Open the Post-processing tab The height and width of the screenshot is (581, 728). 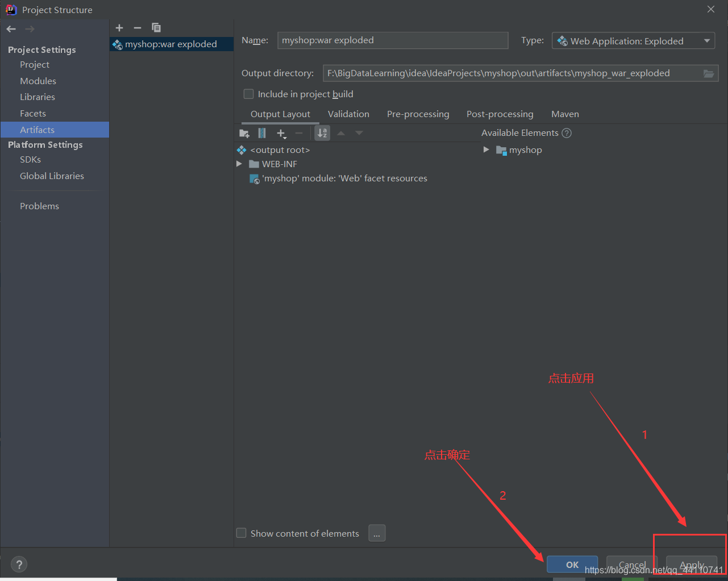pos(500,114)
